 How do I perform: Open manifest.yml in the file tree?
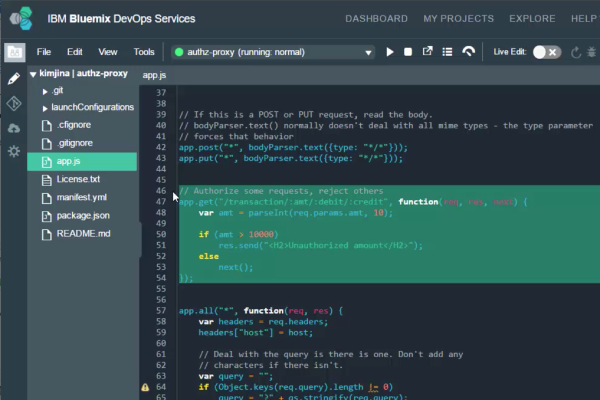click(x=82, y=198)
